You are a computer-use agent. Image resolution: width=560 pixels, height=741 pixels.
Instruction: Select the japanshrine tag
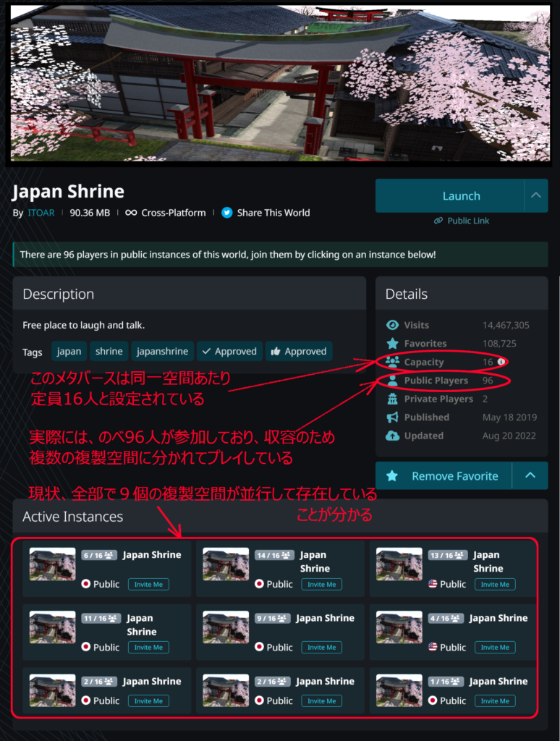[x=163, y=352]
